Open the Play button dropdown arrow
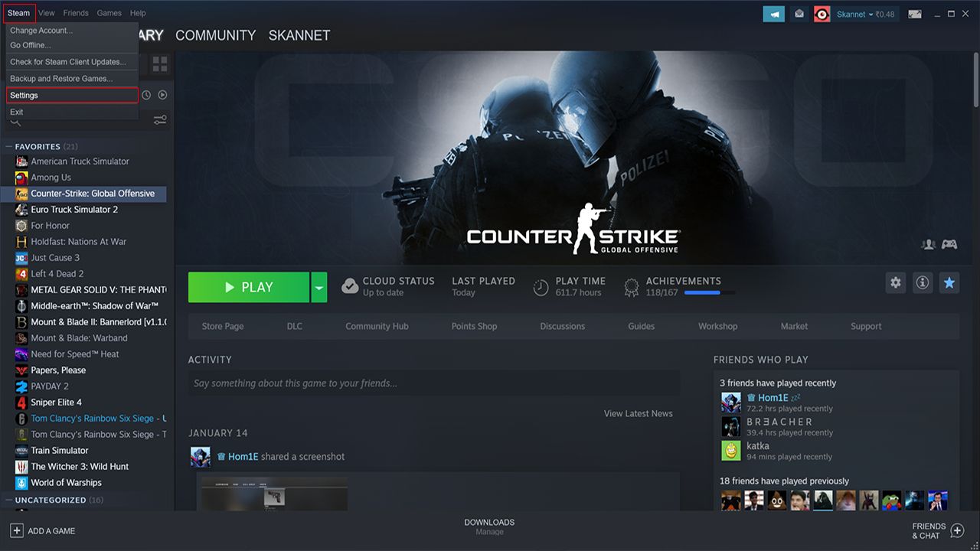This screenshot has height=551, width=980. click(x=318, y=287)
